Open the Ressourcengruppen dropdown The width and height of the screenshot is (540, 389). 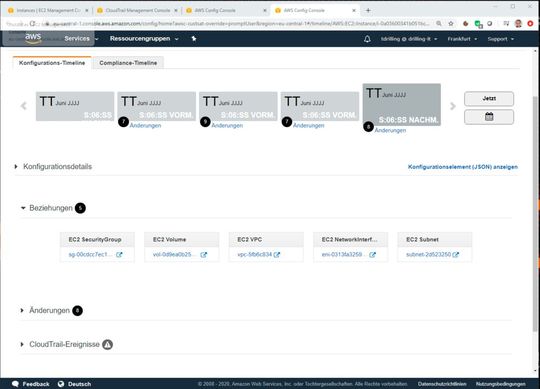pos(144,39)
